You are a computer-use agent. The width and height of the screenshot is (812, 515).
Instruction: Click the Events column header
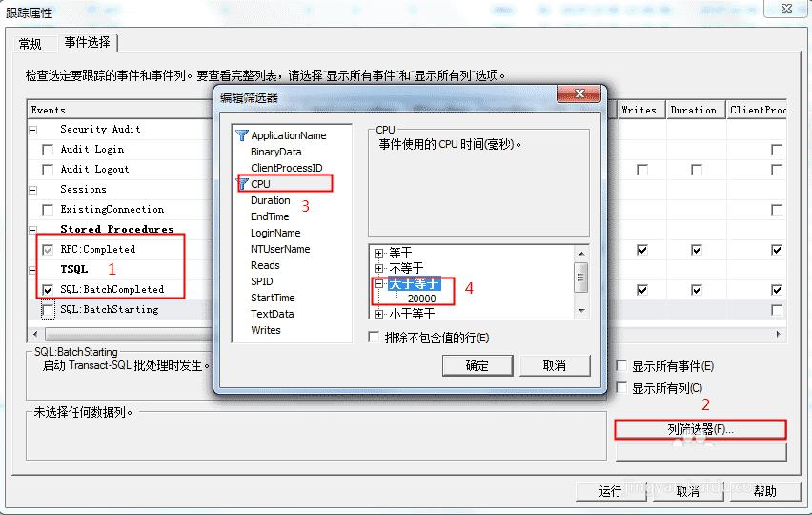tap(120, 110)
